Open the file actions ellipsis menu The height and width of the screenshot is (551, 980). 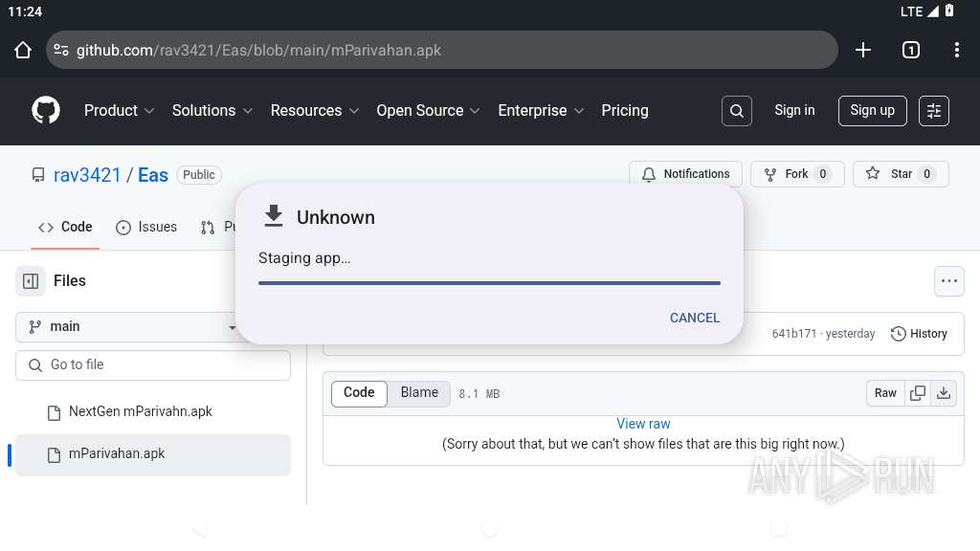(948, 281)
